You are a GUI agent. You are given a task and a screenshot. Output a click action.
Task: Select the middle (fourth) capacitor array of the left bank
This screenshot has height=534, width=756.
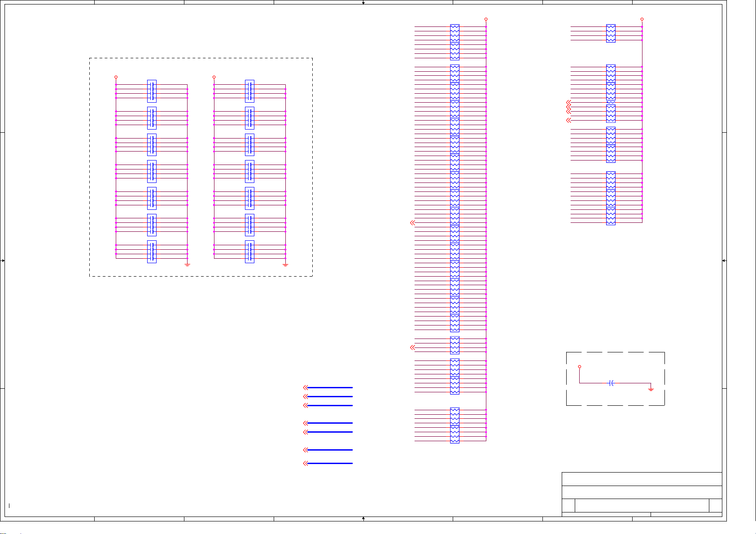(152, 172)
